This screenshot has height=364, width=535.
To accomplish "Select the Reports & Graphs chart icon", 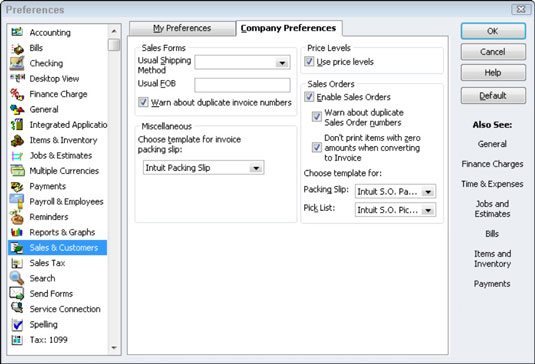I will [17, 232].
